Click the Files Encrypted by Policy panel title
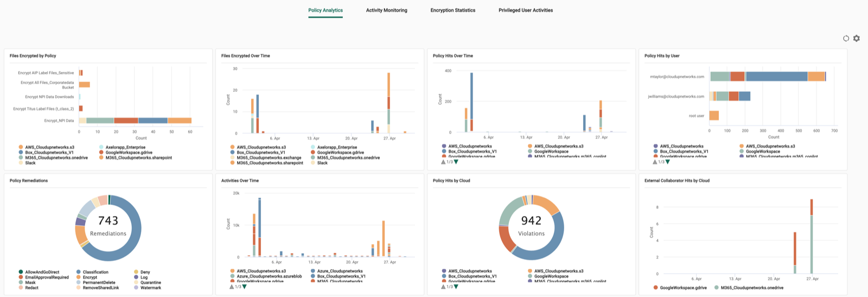The width and height of the screenshot is (868, 297). click(x=33, y=56)
